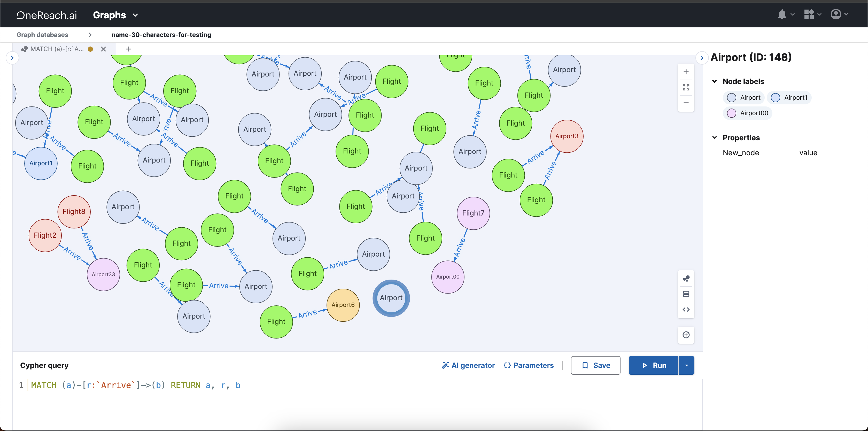868x431 pixels.
Task: Select the Airport6 node
Action: [x=343, y=305]
